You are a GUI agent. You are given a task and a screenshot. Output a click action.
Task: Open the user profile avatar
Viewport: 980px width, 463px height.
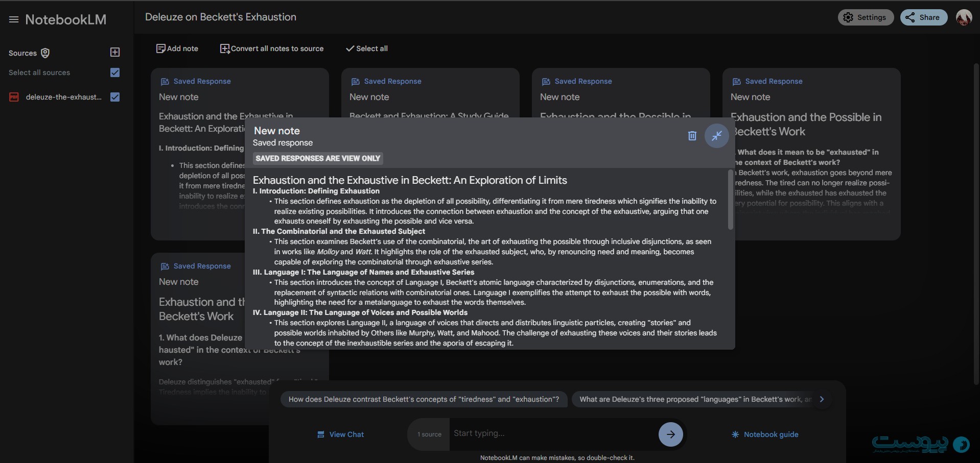point(964,17)
